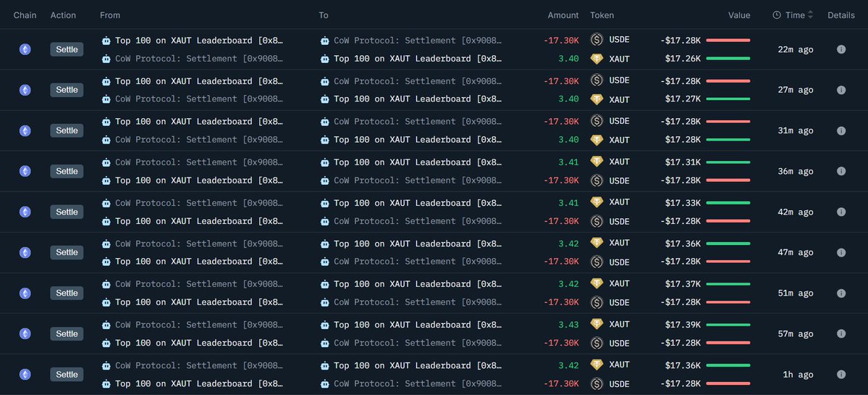The image size is (868, 395).
Task: Open details info icon for 27m ago row
Action: point(841,90)
